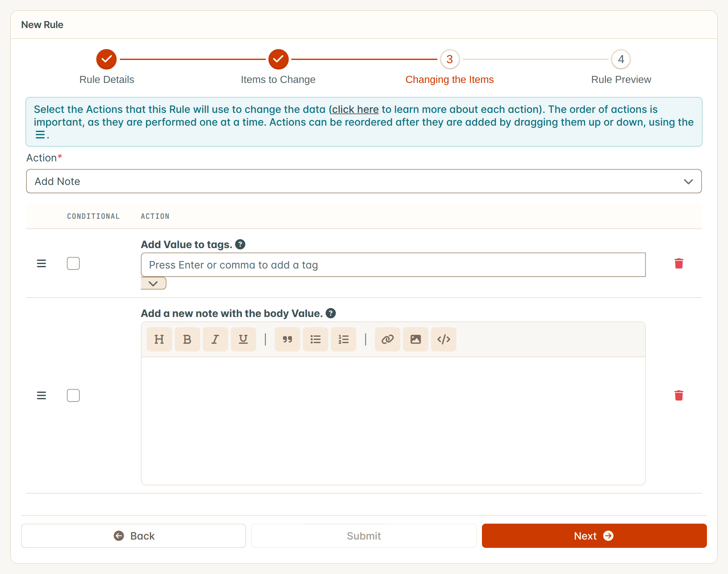
Task: Click the drag handle for note action row
Action: point(41,395)
